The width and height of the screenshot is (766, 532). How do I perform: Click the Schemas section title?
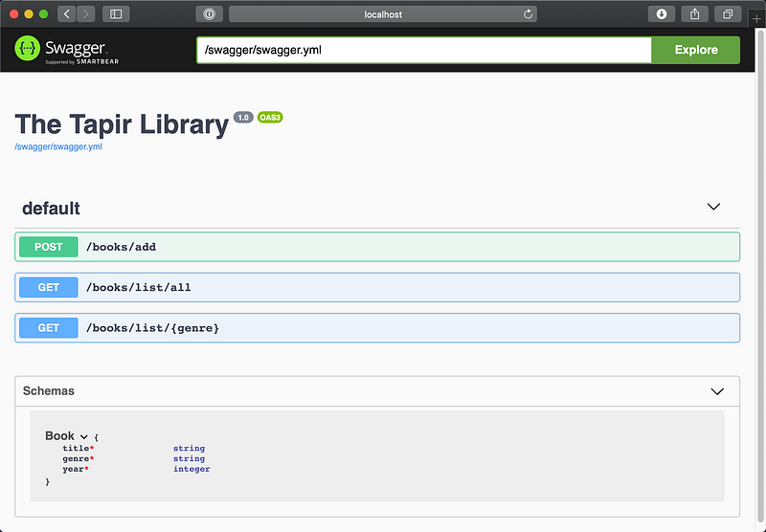coord(49,391)
